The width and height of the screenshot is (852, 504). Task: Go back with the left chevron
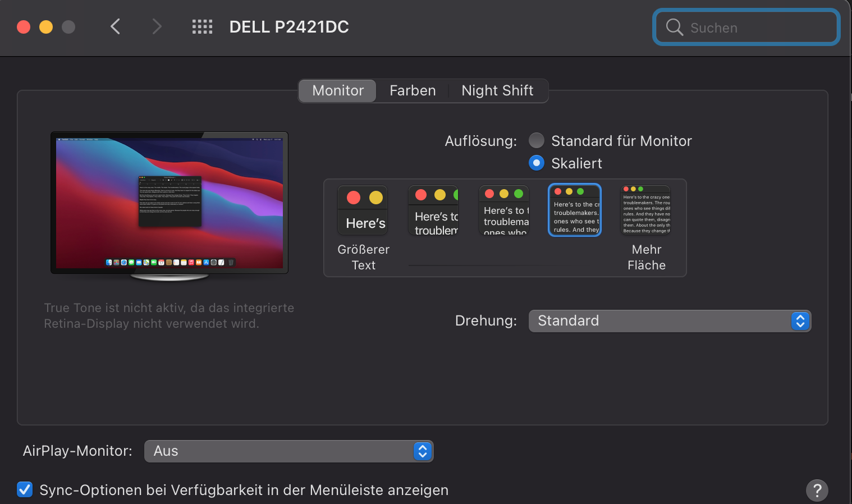[116, 26]
